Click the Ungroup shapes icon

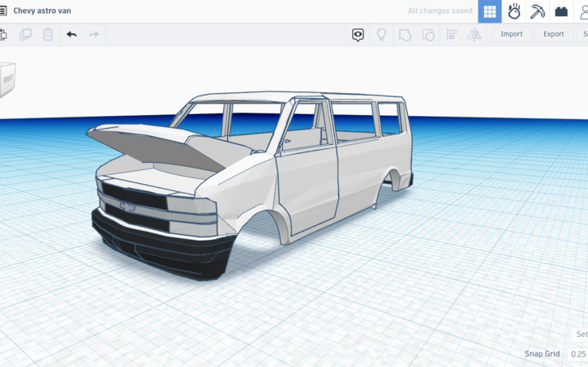point(428,35)
